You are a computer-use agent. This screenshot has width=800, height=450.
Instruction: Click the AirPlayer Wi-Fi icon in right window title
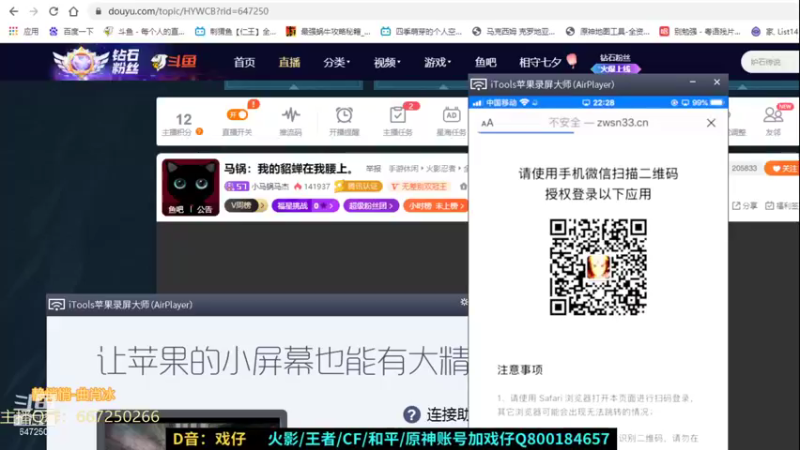click(479, 85)
